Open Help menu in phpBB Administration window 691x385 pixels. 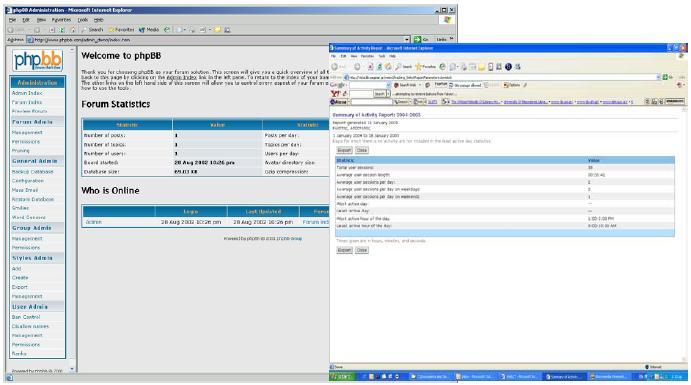click(x=99, y=20)
